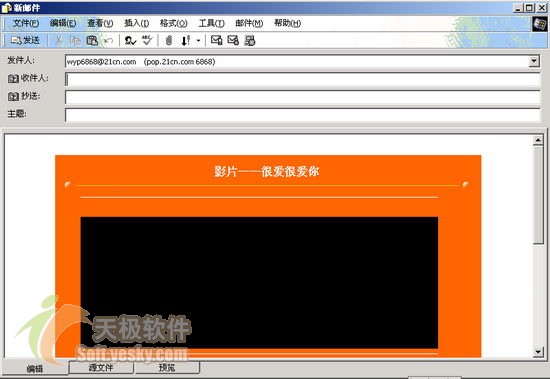This screenshot has width=550, height=379.
Task: Switch to the 源文件 tab
Action: (x=101, y=367)
